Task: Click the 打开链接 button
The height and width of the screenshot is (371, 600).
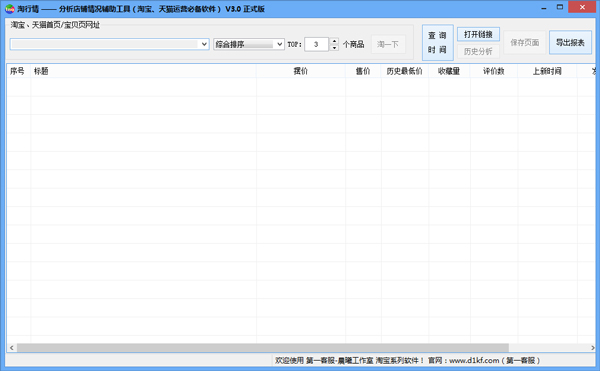Action: tap(478, 34)
